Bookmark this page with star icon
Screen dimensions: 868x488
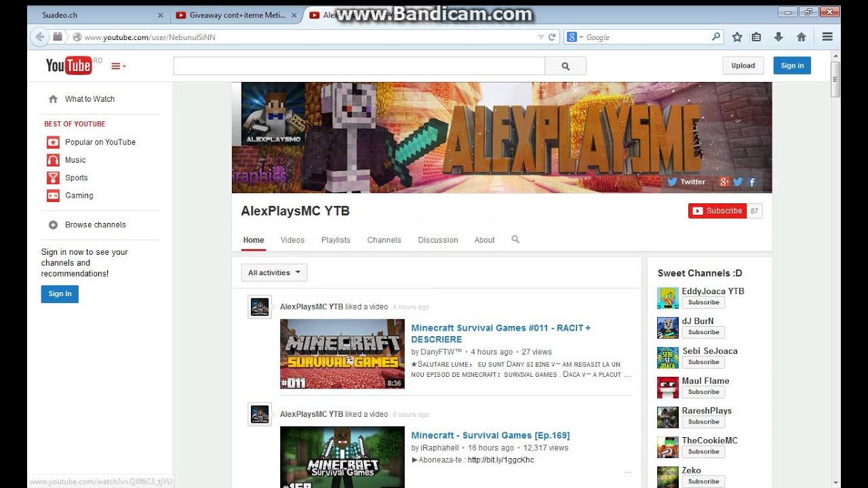(x=737, y=37)
